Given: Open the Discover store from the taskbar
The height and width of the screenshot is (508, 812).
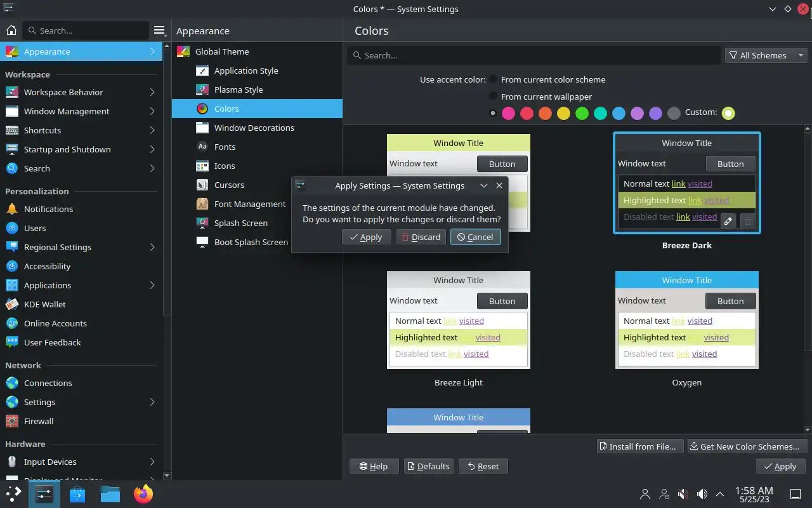Looking at the screenshot, I should 77,493.
